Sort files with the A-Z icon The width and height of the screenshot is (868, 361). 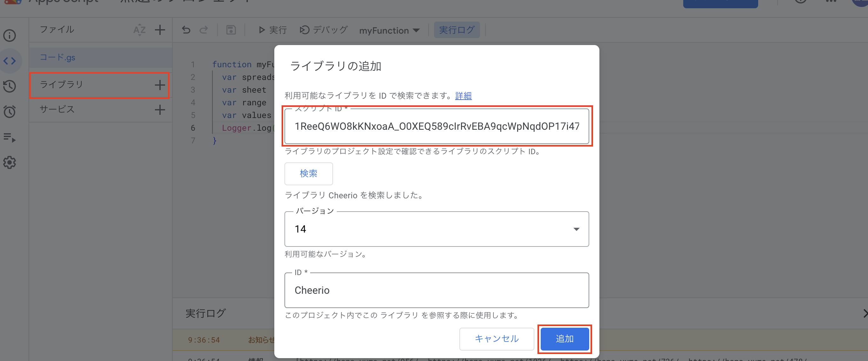[139, 30]
